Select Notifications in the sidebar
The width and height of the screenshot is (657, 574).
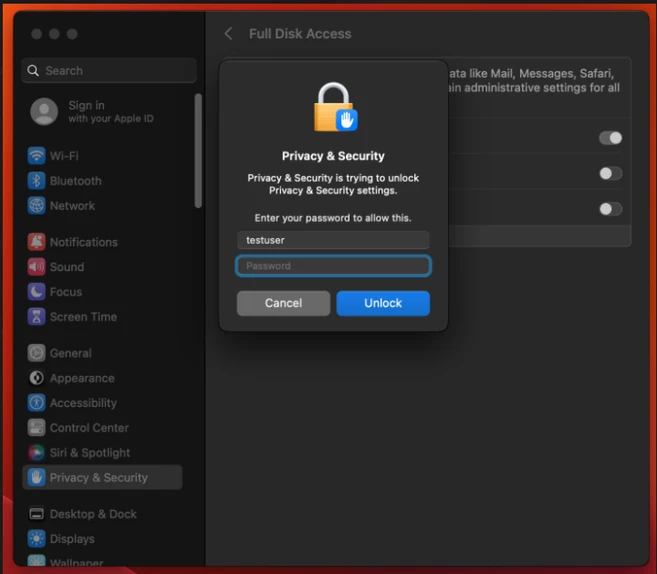[84, 242]
